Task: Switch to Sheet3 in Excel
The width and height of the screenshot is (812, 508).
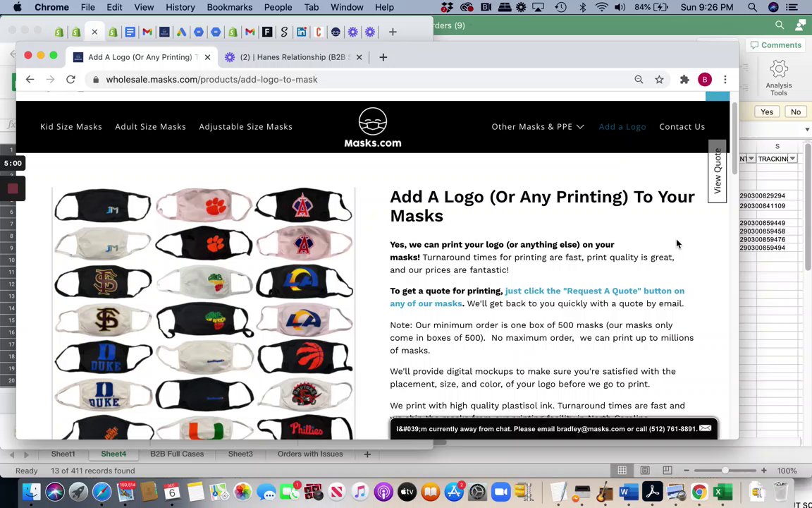Action: point(241,454)
